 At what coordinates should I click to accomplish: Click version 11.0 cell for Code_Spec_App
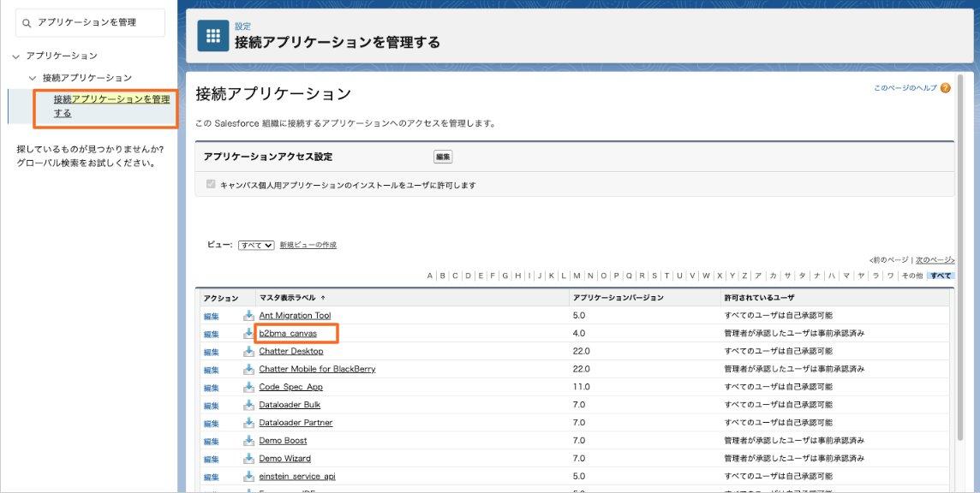tap(582, 387)
